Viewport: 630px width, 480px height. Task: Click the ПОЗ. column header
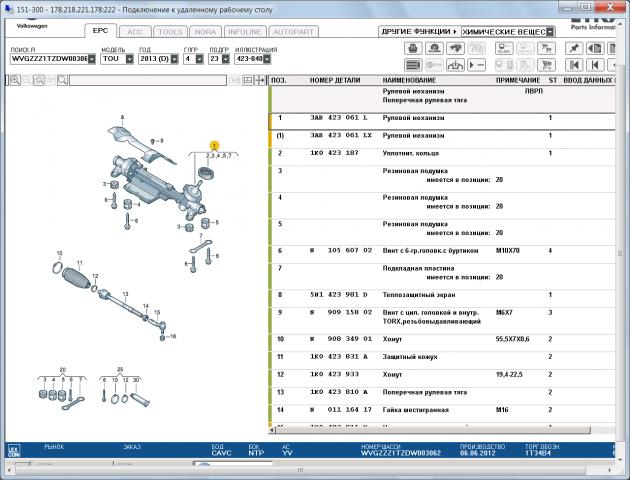[x=279, y=80]
